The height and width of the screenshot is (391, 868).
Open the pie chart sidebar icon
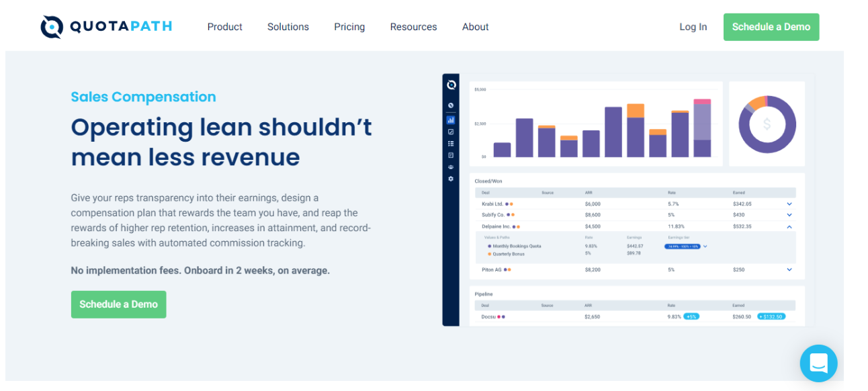451,105
